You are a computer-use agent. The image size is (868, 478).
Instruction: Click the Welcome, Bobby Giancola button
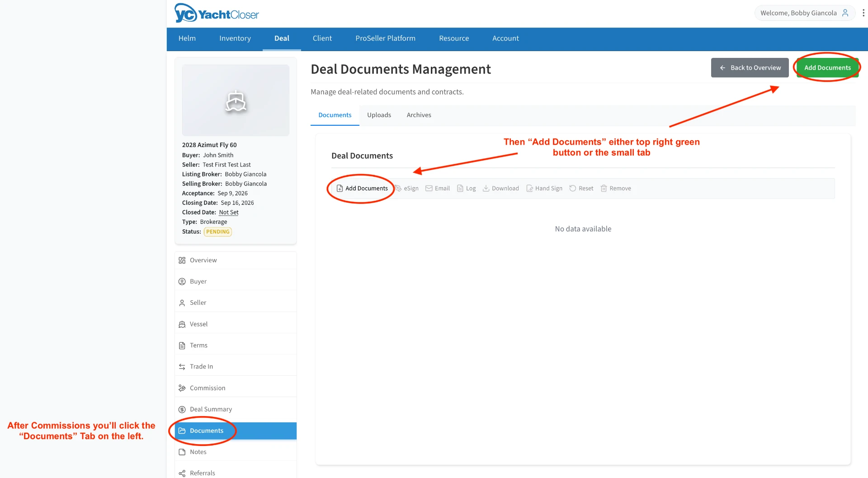805,13
